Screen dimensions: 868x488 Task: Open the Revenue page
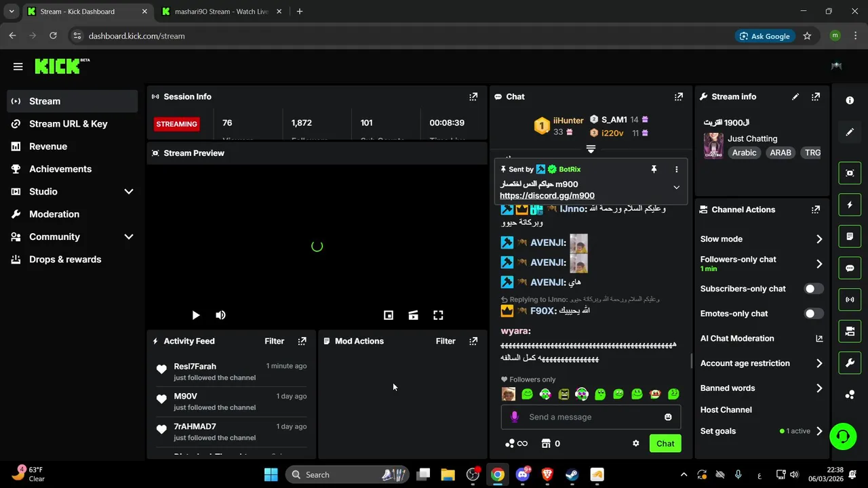pos(72,146)
